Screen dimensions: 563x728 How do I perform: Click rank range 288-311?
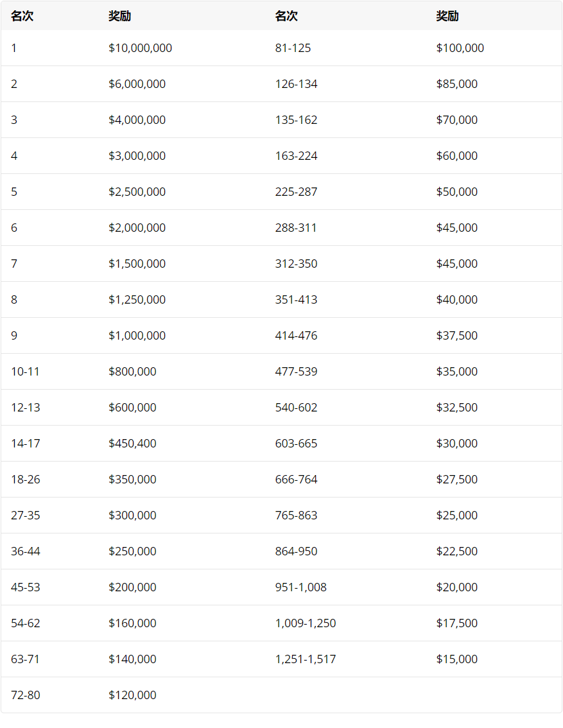tap(296, 228)
